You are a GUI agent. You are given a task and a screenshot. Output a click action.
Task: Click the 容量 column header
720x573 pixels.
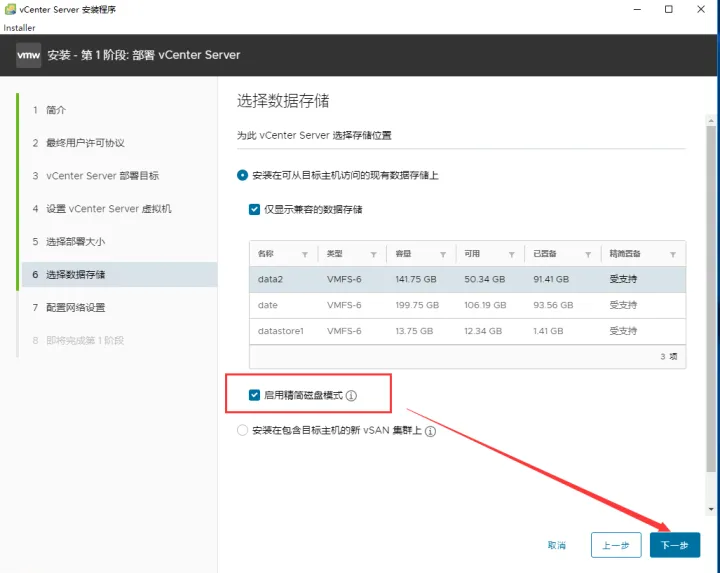[x=404, y=253]
